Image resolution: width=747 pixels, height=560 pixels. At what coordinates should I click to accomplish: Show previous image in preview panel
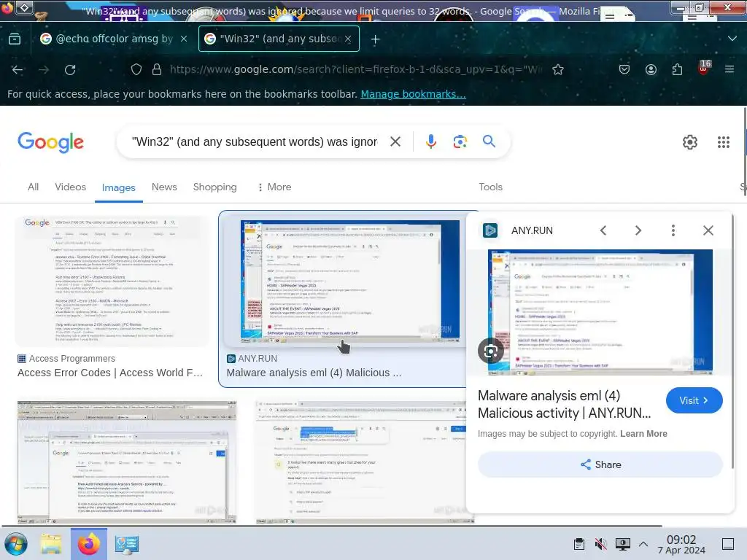(603, 230)
